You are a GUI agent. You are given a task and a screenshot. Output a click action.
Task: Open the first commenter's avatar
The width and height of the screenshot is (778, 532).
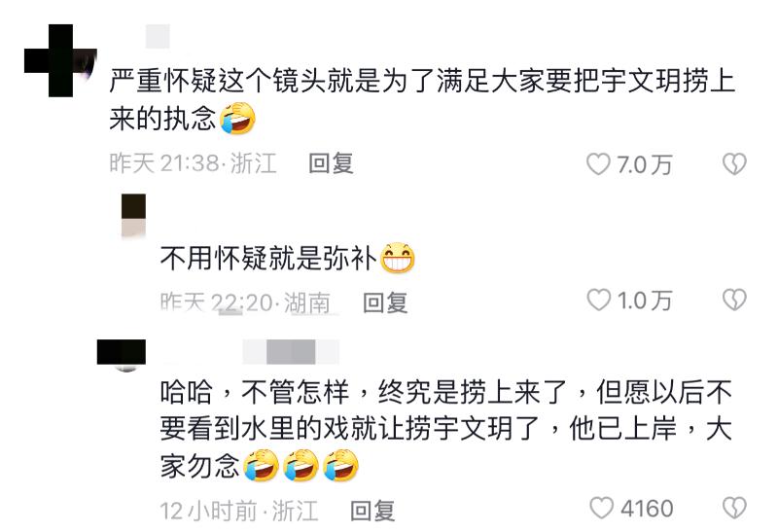pos(60,60)
